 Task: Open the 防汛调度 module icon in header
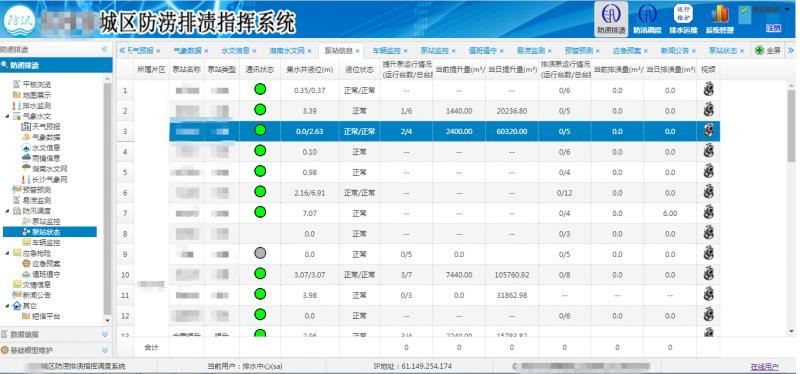click(x=647, y=14)
